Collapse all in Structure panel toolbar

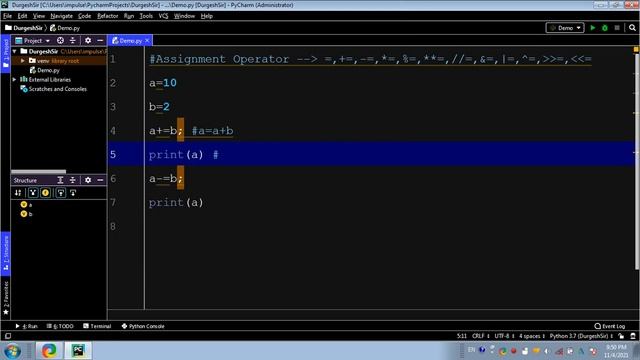point(73,180)
